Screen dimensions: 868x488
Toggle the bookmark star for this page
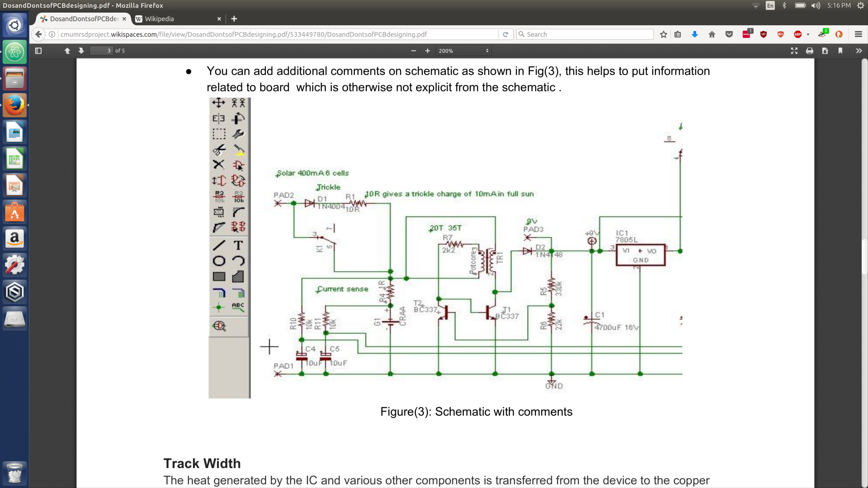point(664,34)
